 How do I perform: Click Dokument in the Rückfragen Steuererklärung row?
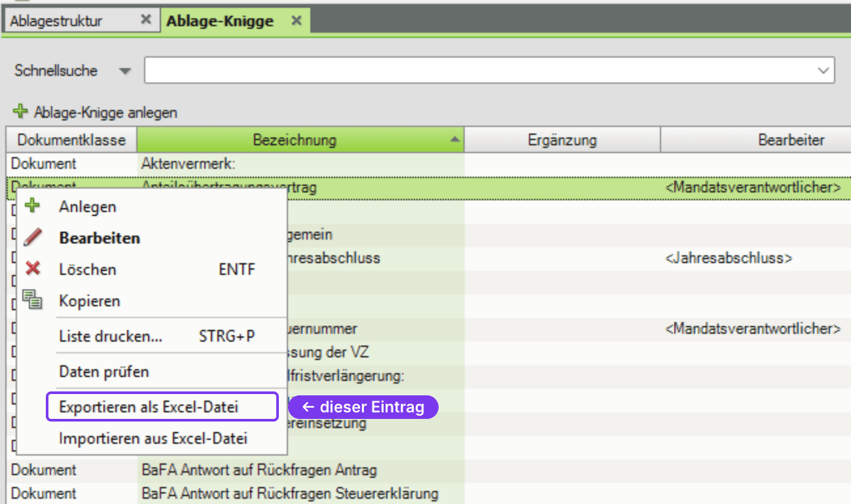43,494
